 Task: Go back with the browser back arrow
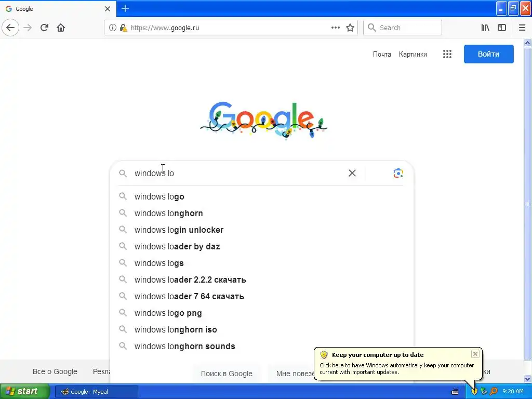point(10,28)
